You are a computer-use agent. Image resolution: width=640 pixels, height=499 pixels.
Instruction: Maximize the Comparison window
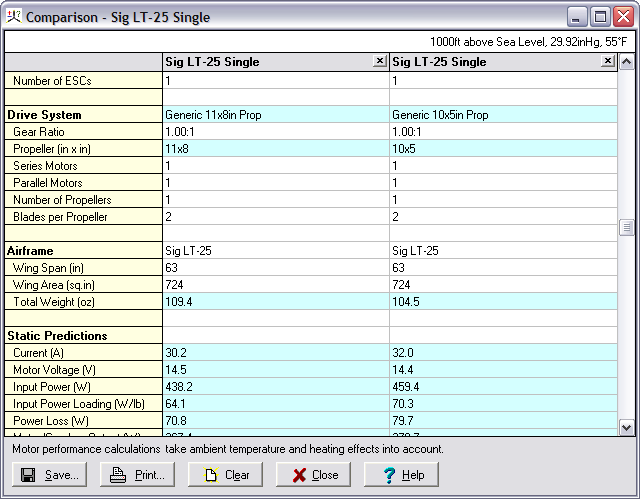[600, 17]
